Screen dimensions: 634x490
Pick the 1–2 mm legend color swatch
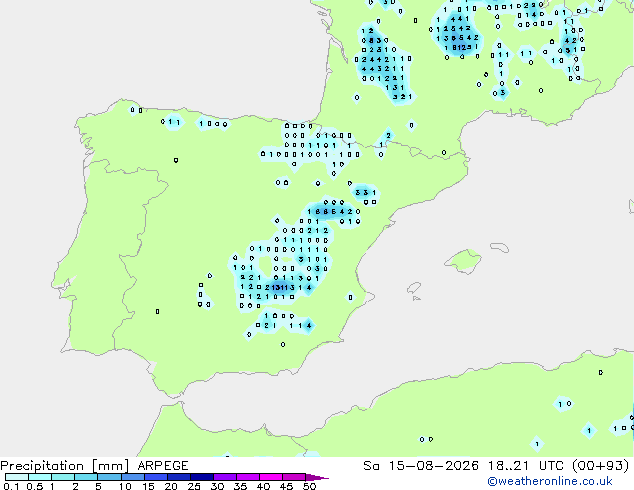pos(63,477)
